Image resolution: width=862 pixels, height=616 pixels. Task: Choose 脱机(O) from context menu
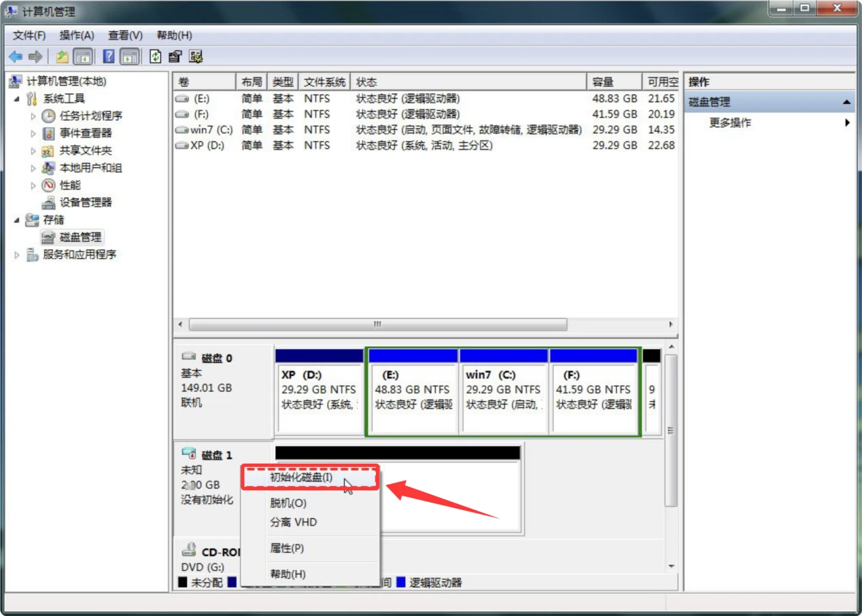[x=310, y=503]
